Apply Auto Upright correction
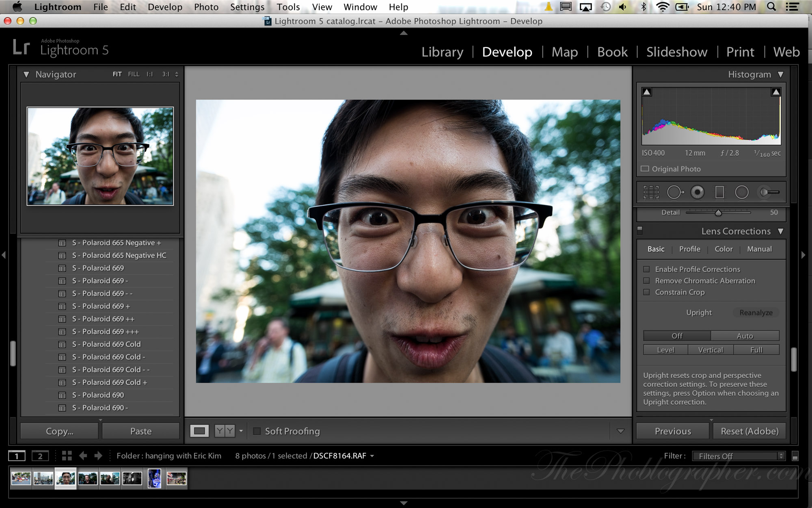 745,336
